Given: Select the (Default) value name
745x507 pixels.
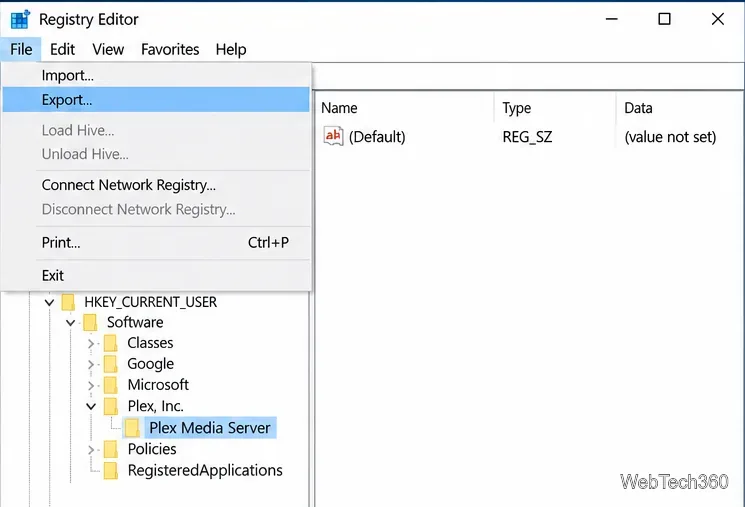Looking at the screenshot, I should click(377, 137).
